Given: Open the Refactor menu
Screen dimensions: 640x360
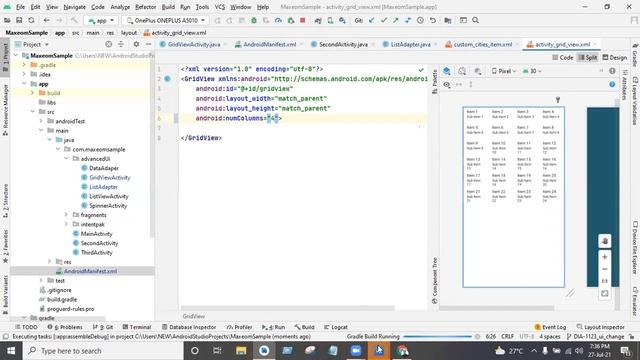Looking at the screenshot, I should tap(145, 7).
